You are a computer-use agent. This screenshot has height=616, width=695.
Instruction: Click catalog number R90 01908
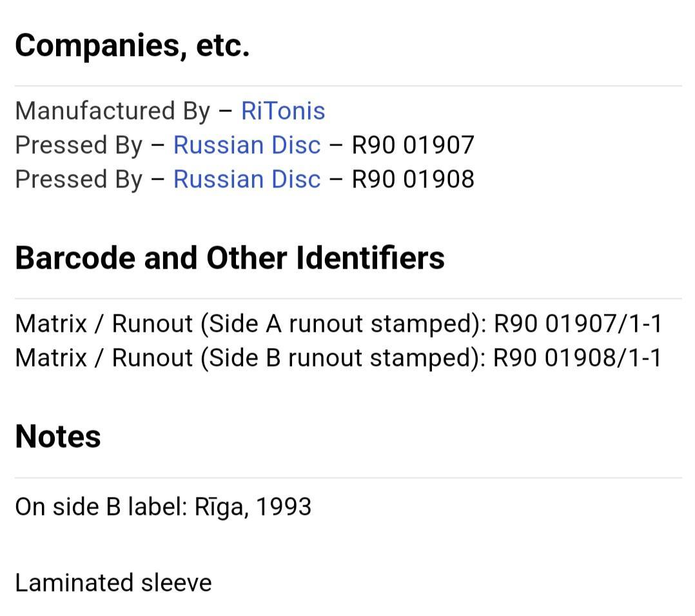413,179
